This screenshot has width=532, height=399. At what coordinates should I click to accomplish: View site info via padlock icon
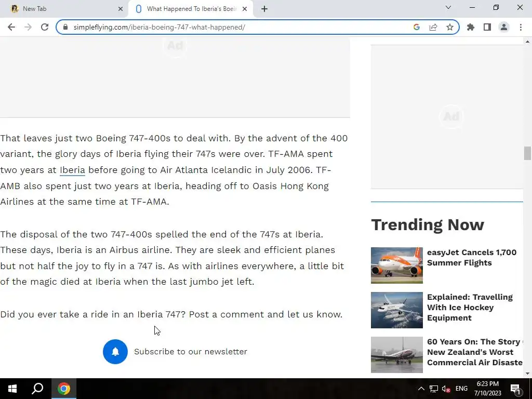tap(65, 27)
